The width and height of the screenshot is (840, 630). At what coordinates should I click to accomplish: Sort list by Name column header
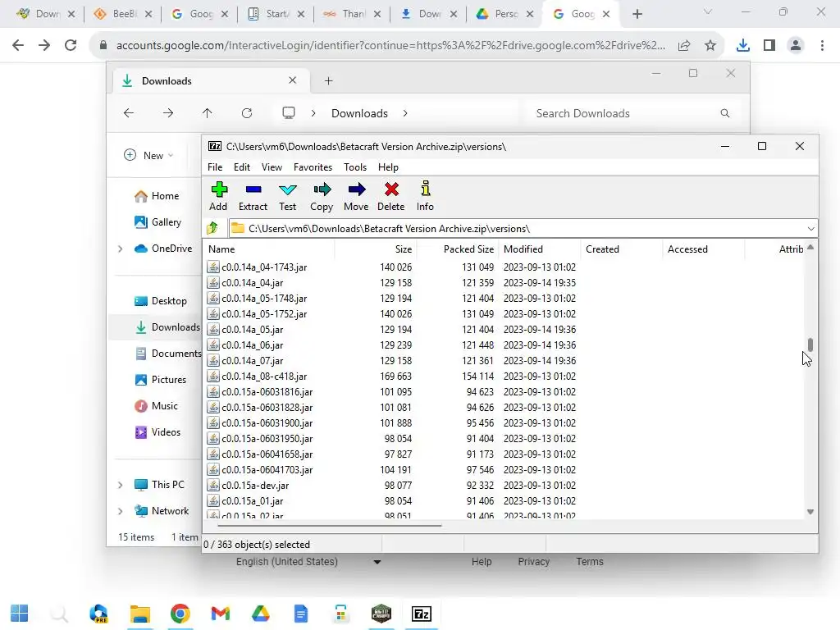(x=269, y=249)
